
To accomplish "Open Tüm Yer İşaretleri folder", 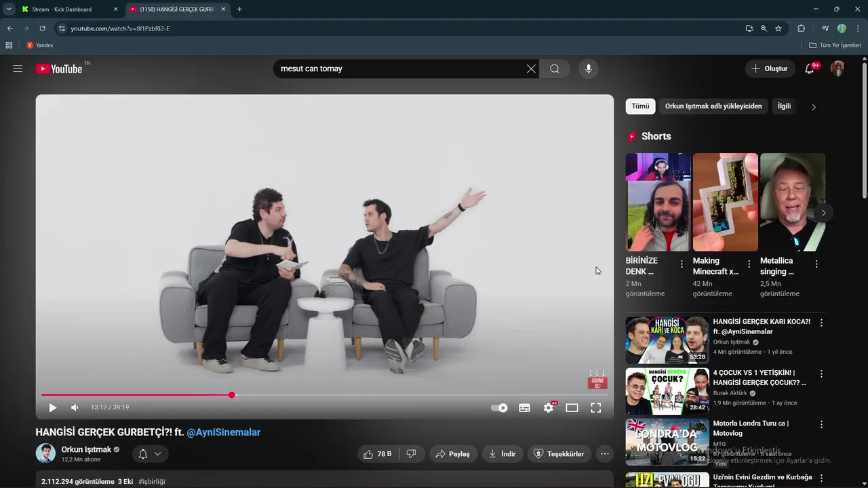I will (x=835, y=45).
